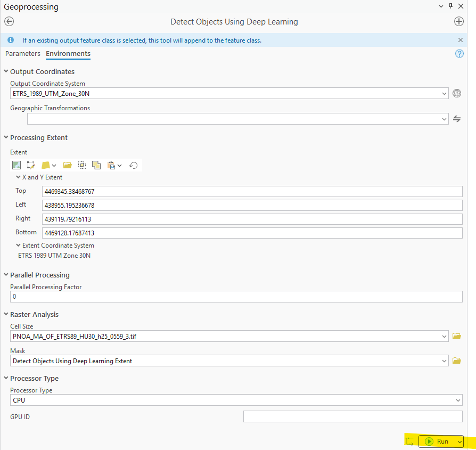Open the Cell Size dropdown
The height and width of the screenshot is (450, 476).
pyautogui.click(x=444, y=337)
